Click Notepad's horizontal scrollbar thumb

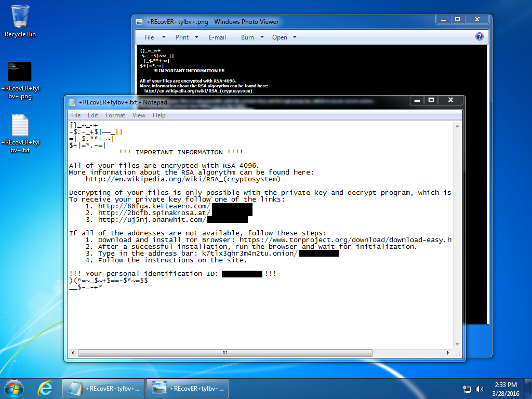[225, 352]
